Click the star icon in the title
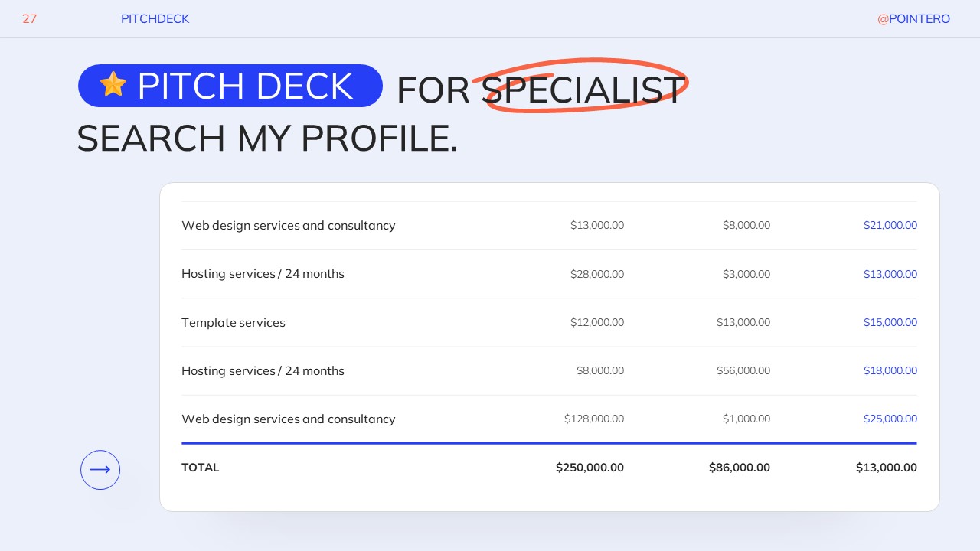980x551 pixels. 113,85
